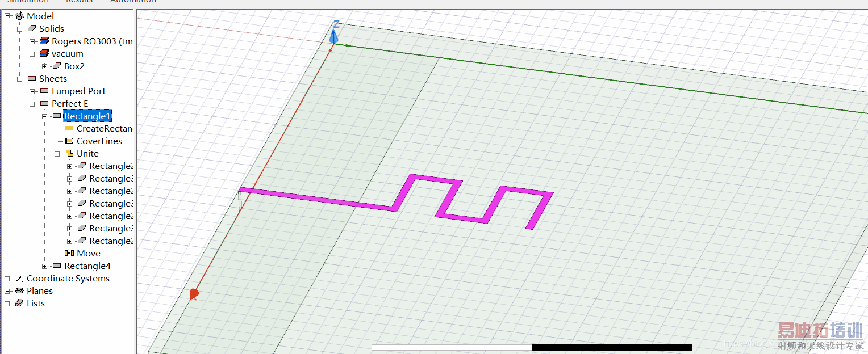Click the Rectangle4 sheet icon
Image resolution: width=868 pixels, height=354 pixels.
[57, 265]
